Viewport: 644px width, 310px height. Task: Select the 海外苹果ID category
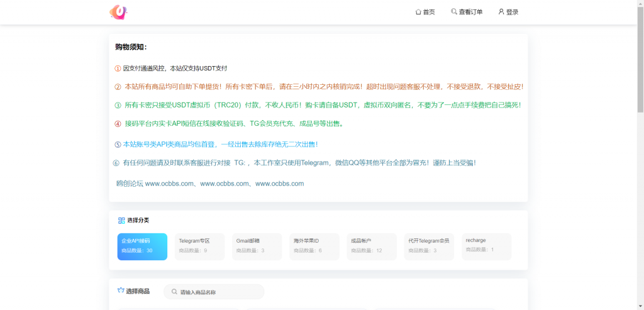coord(314,246)
